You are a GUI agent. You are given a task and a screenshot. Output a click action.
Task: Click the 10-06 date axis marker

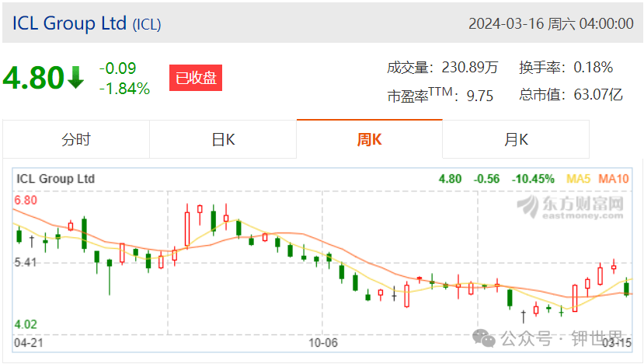point(323,343)
